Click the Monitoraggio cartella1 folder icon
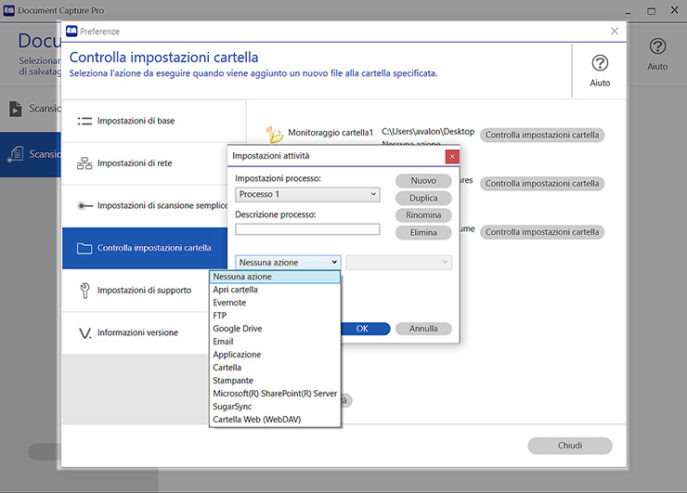Viewport: 687px width, 493px height. click(x=274, y=134)
